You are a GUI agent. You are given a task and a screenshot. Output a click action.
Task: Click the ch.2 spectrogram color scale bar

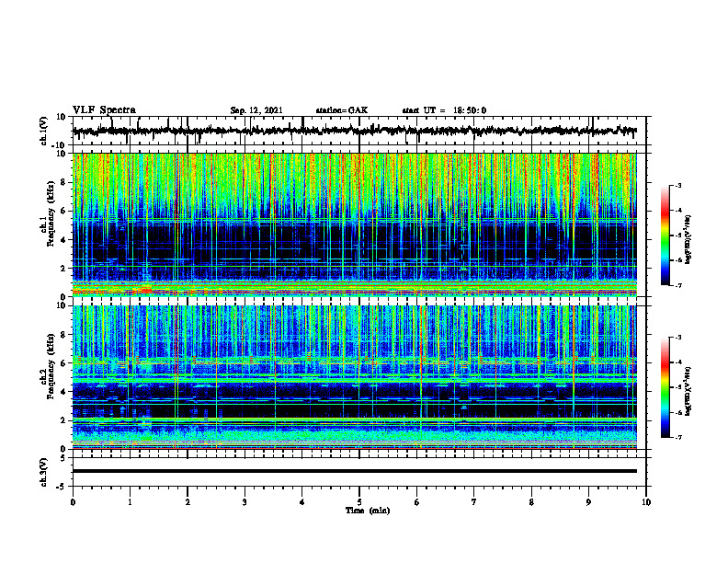point(665,387)
